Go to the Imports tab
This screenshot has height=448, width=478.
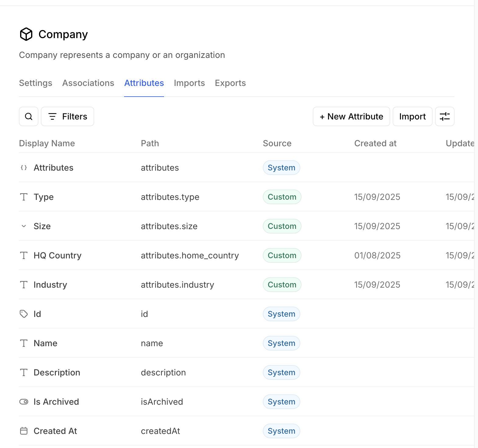pyautogui.click(x=189, y=83)
